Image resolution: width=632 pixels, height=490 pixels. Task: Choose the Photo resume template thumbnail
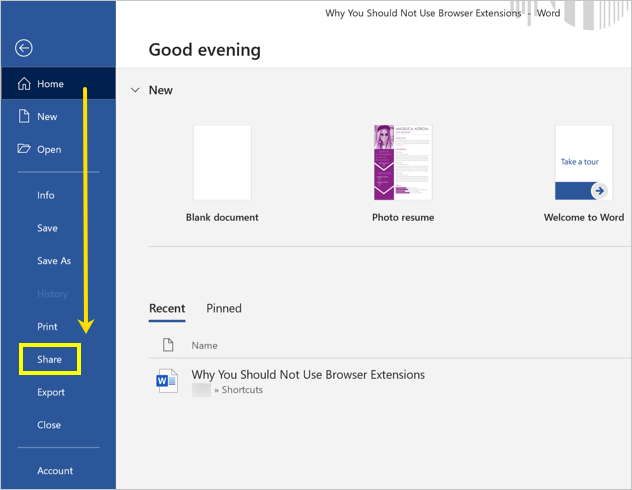403,162
